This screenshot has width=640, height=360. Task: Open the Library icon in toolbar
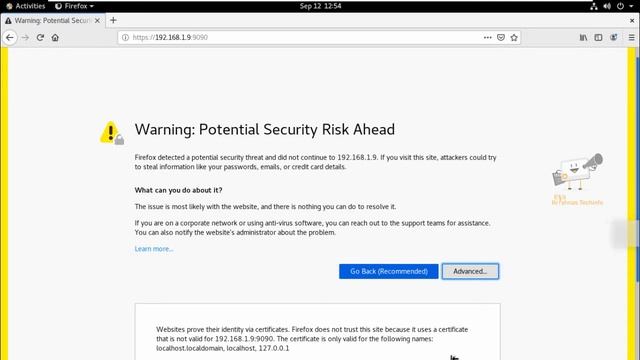583,38
